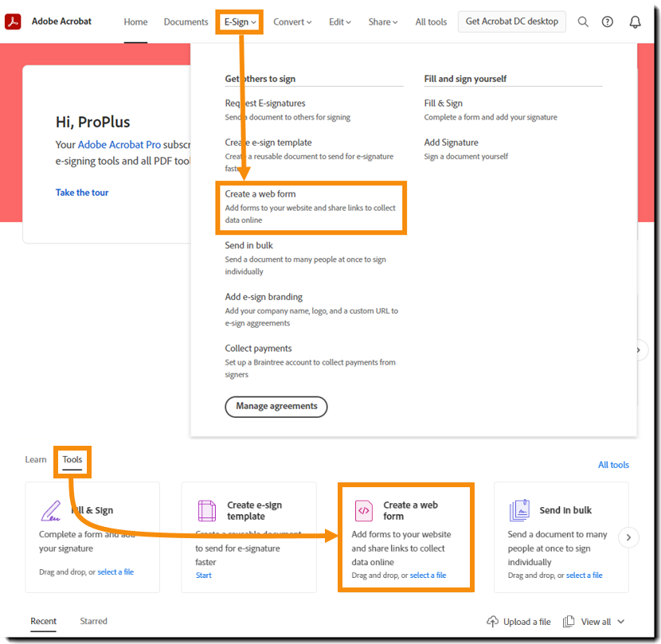Follow the Take the tour link

(82, 192)
